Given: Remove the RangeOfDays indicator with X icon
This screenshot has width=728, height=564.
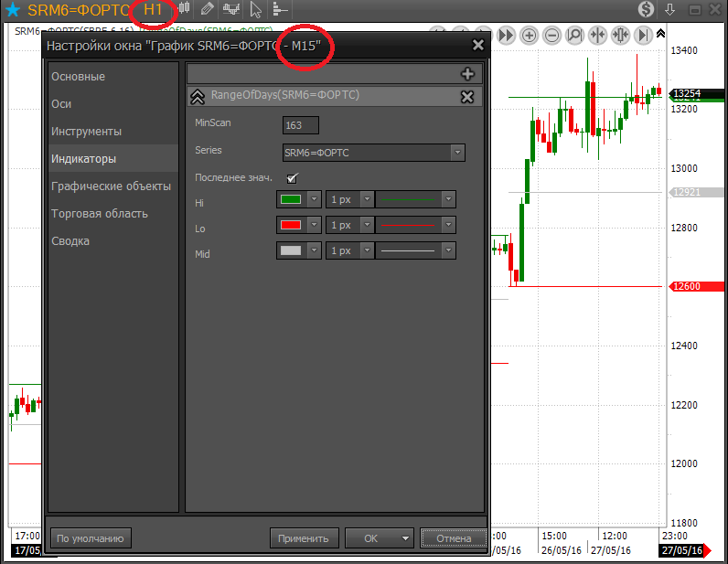Looking at the screenshot, I should pyautogui.click(x=466, y=97).
